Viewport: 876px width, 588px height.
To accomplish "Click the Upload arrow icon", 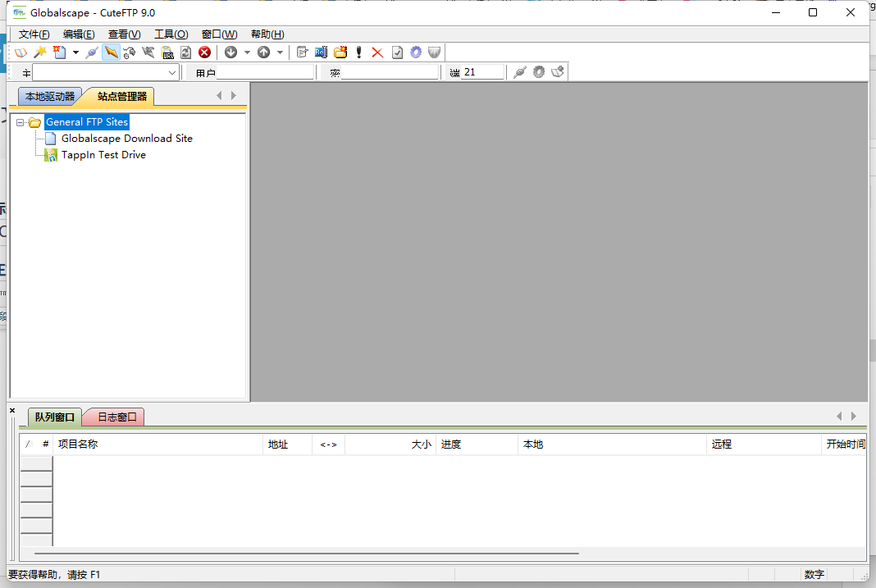I will tap(263, 52).
